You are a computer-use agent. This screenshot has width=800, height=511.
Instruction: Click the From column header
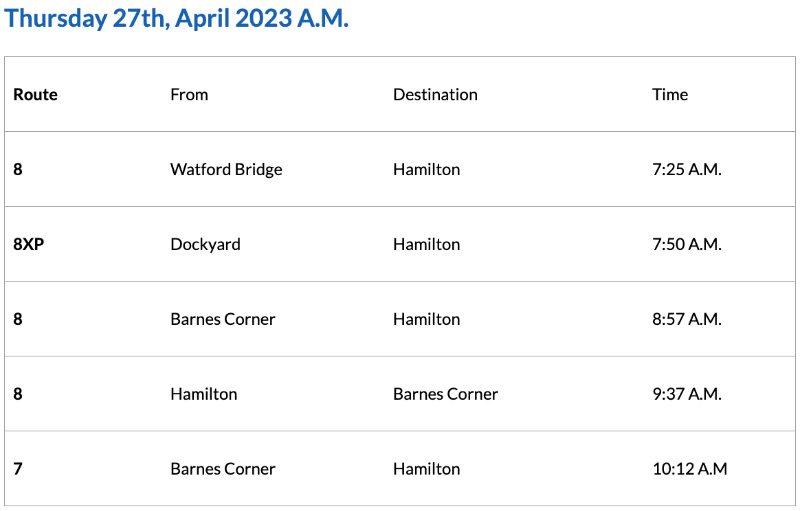pos(189,95)
